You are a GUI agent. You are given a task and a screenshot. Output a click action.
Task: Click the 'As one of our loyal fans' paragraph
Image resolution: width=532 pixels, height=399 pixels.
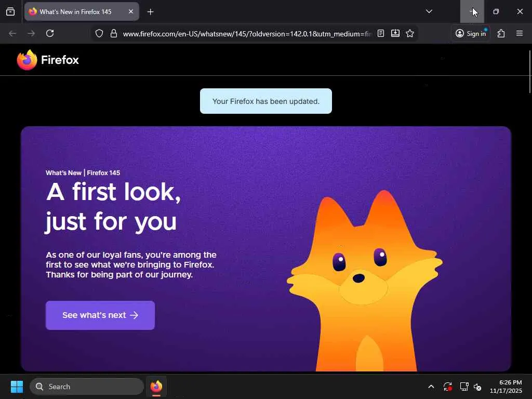(x=131, y=264)
